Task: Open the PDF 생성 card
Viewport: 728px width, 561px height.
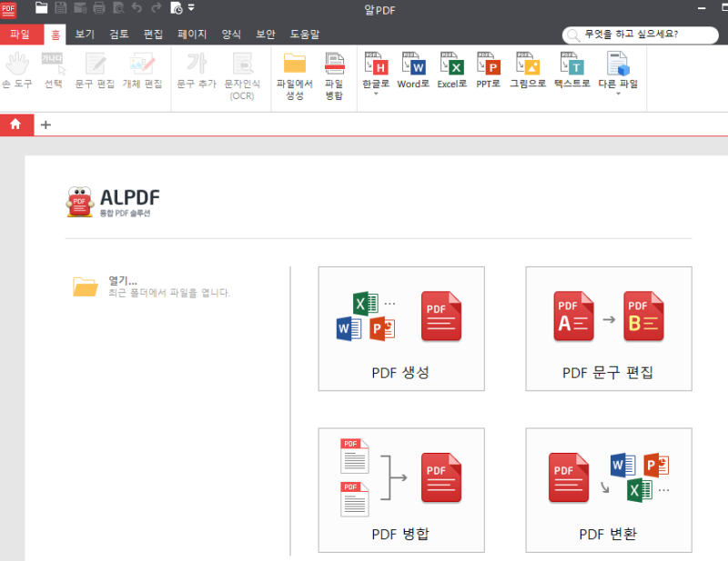Action: pos(401,328)
